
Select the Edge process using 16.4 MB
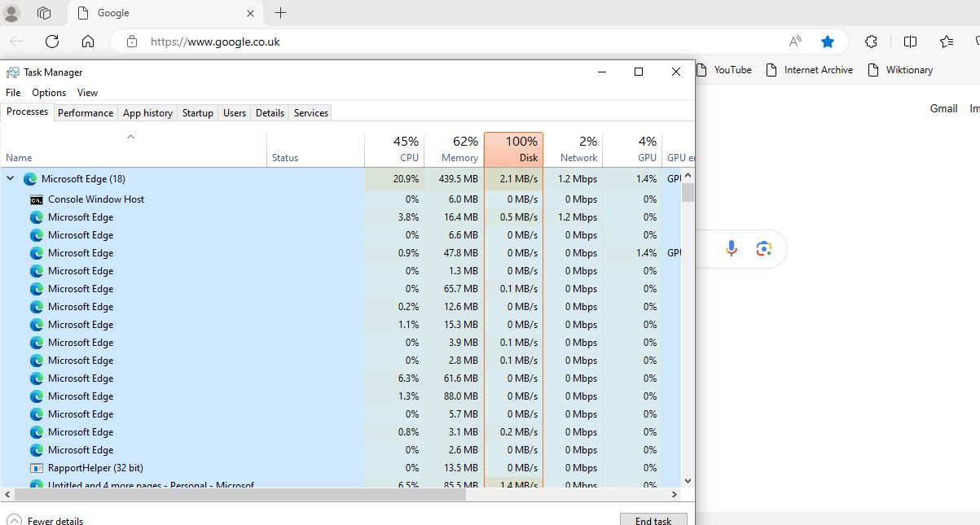click(341, 217)
